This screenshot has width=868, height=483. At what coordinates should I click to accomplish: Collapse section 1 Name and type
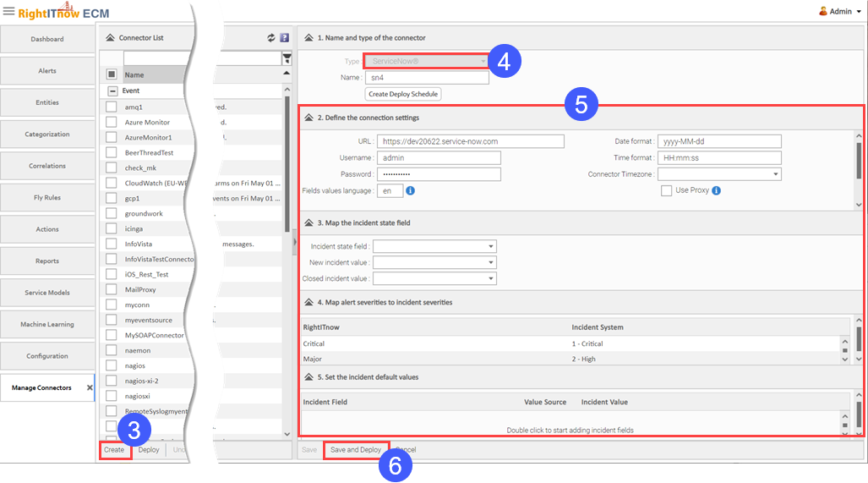308,38
